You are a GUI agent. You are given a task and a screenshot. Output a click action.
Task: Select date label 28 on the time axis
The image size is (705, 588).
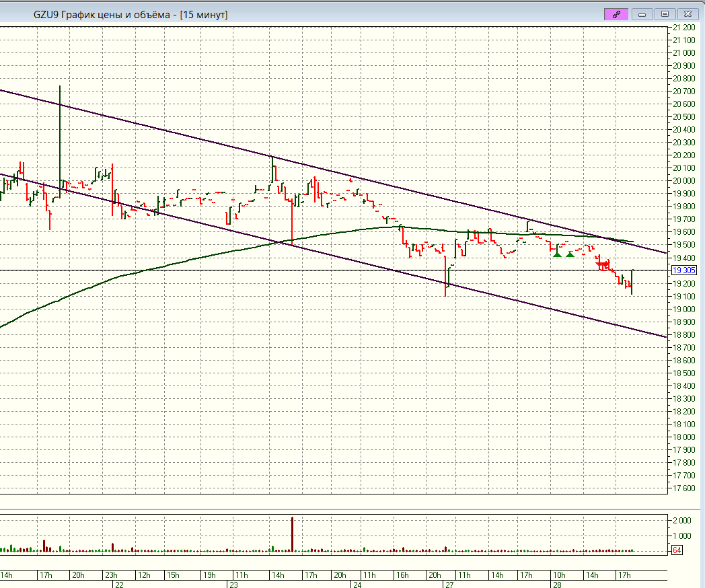point(557,585)
